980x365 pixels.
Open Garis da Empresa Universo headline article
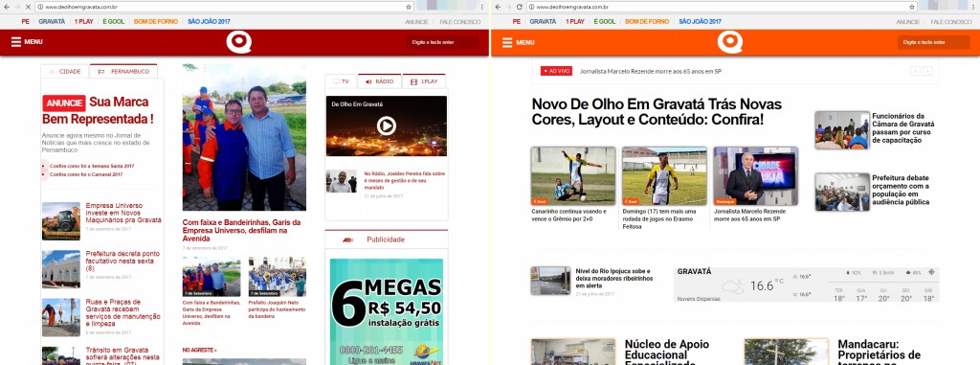click(x=242, y=230)
